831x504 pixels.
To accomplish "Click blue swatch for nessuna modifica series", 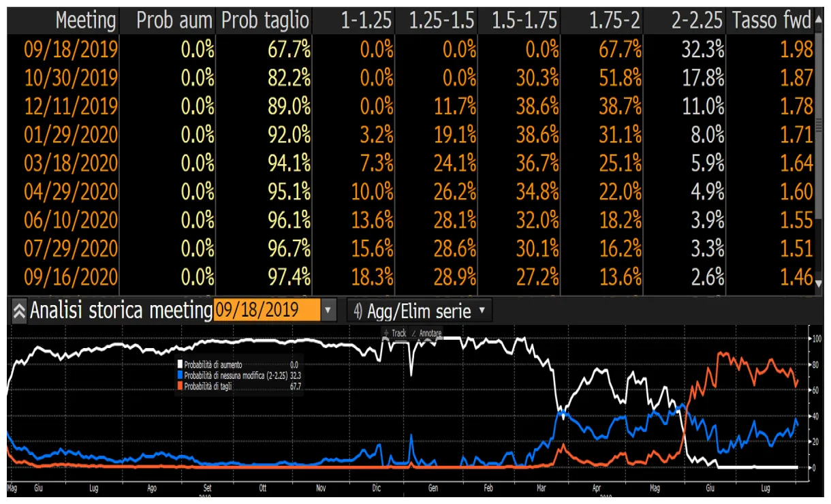I will click(181, 375).
